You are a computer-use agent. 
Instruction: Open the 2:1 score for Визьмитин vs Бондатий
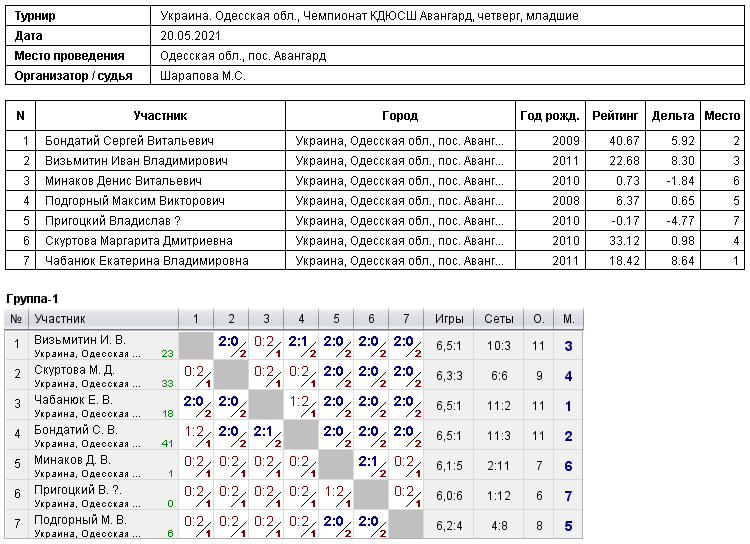coord(301,345)
